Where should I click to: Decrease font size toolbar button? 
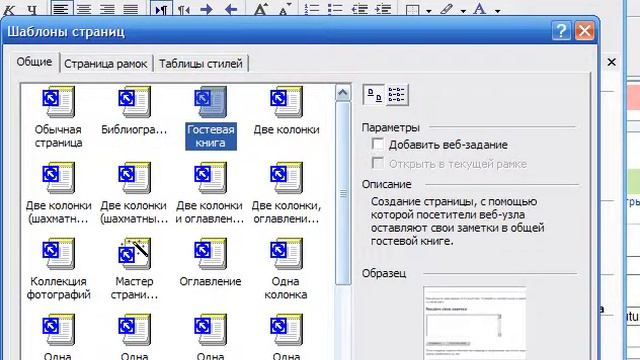(284, 9)
